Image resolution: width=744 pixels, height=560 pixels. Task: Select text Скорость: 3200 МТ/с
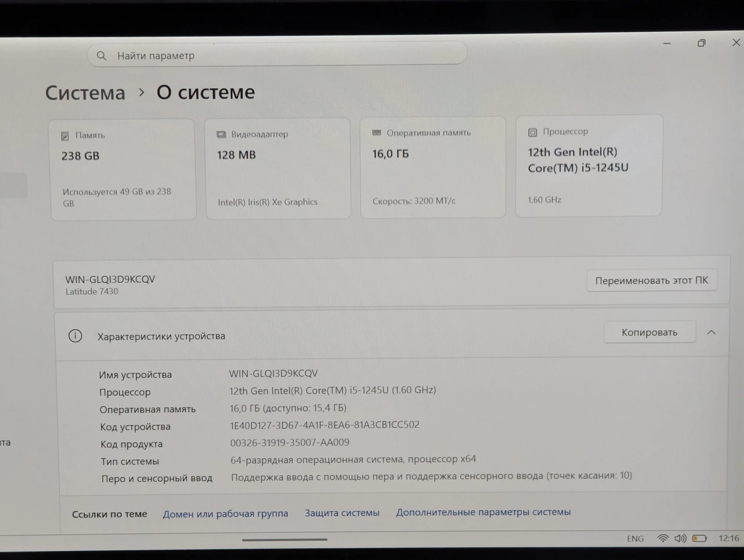click(x=414, y=201)
